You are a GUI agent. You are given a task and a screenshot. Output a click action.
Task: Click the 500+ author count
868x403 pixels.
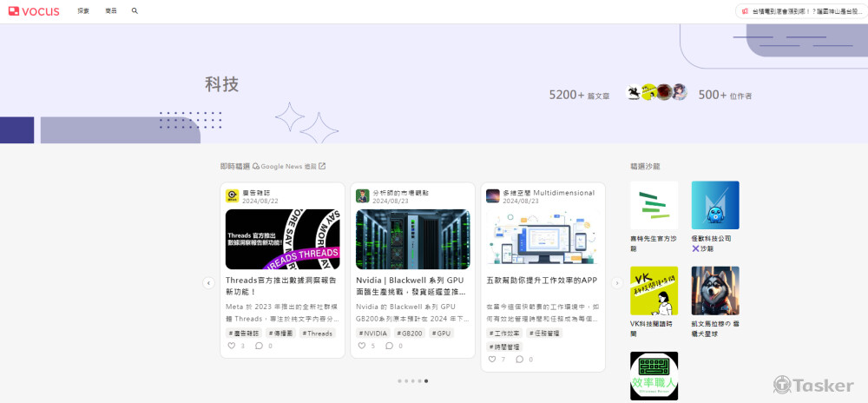pos(725,96)
